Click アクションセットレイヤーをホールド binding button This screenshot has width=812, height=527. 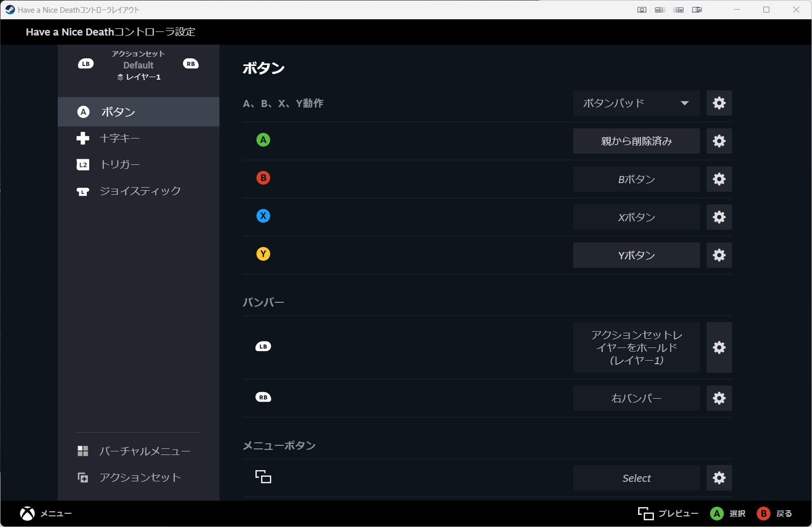click(637, 347)
